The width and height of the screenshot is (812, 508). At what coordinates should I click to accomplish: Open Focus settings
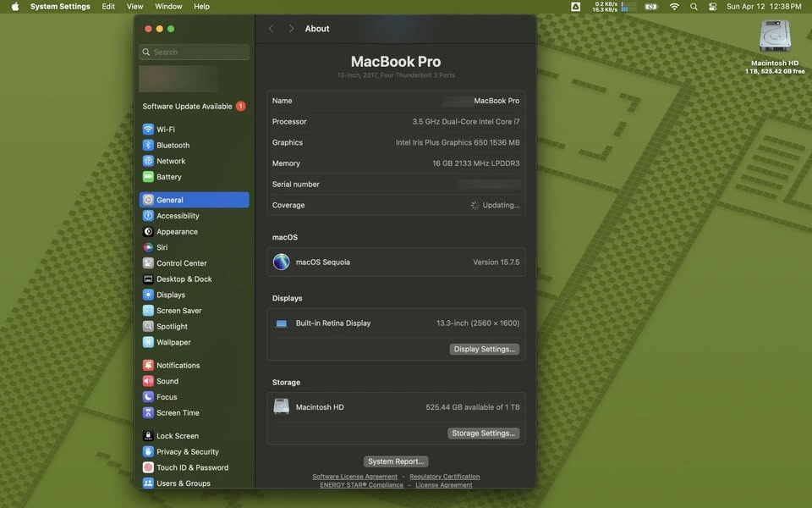pyautogui.click(x=194, y=397)
